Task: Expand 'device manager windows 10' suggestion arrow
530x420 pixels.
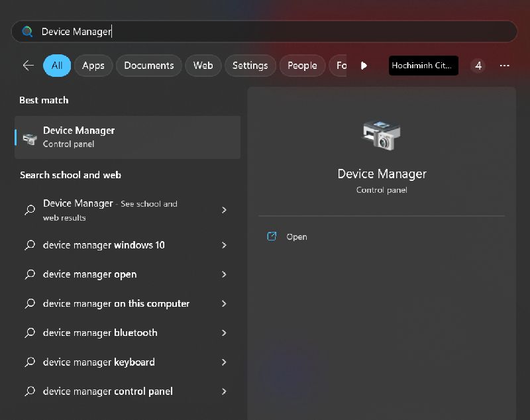Action: (224, 245)
